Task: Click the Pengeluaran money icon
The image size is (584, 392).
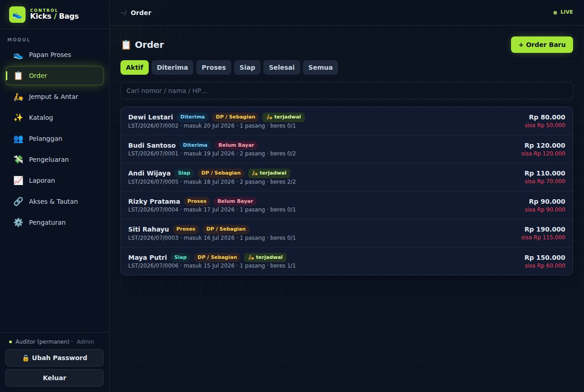Action: [x=18, y=160]
